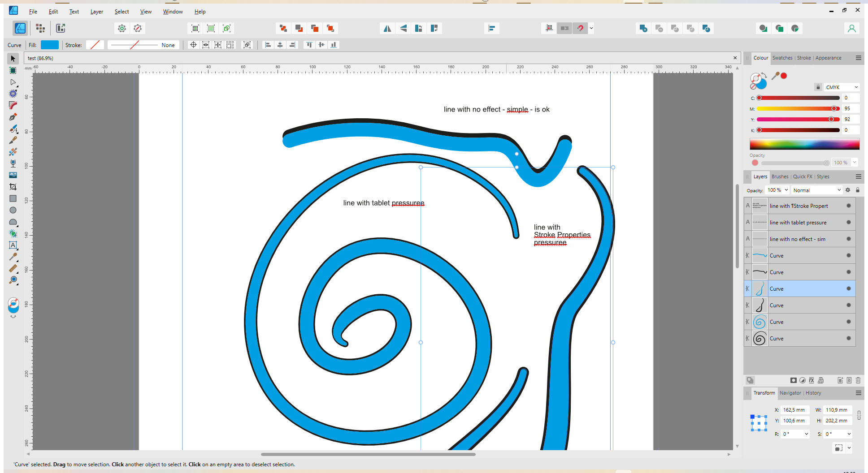Delete layer with trash icon
This screenshot has width=868, height=473.
click(x=858, y=380)
